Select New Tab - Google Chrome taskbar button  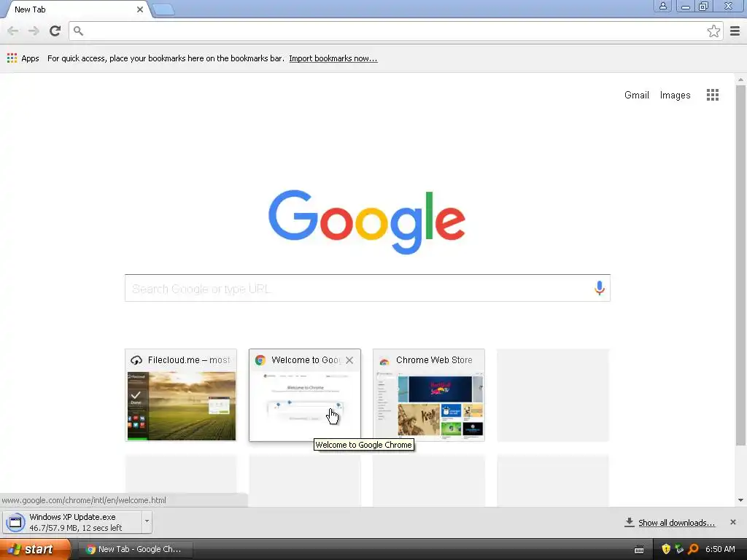click(136, 549)
